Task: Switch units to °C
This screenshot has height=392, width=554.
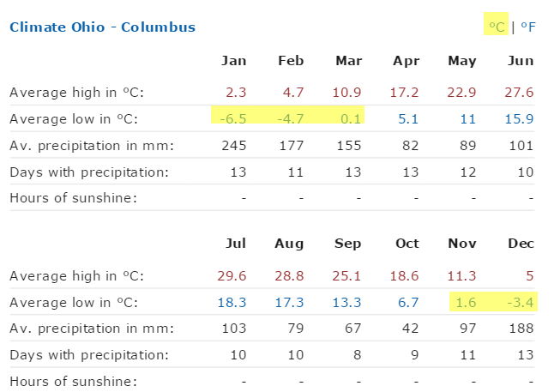Action: click(x=497, y=27)
